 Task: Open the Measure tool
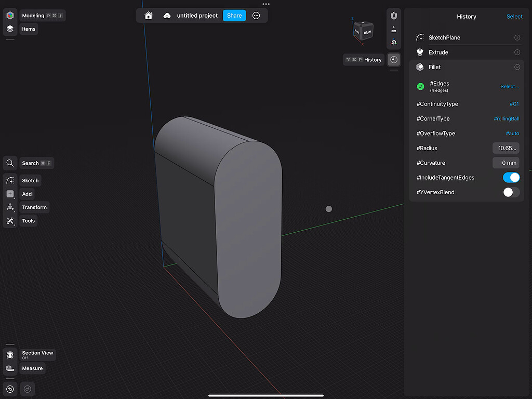pos(32,368)
